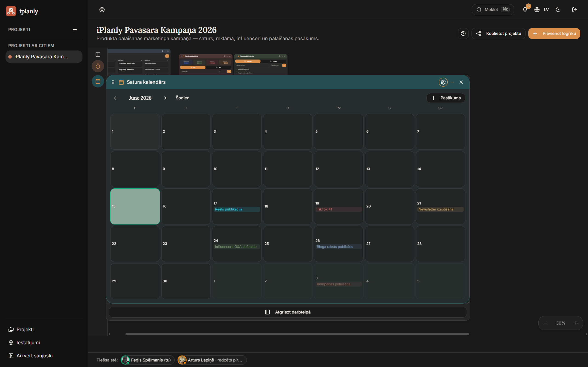
Task: Open the timer widget icon in dock
Action: [x=98, y=66]
